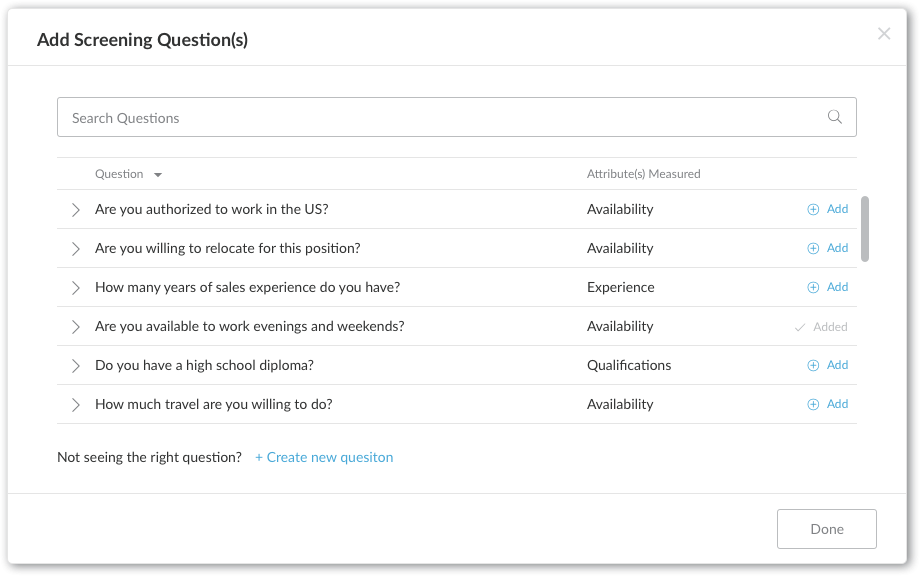The width and height of the screenshot is (920, 576).
Task: Click the plus Add icon for relocate question
Action: (x=812, y=248)
